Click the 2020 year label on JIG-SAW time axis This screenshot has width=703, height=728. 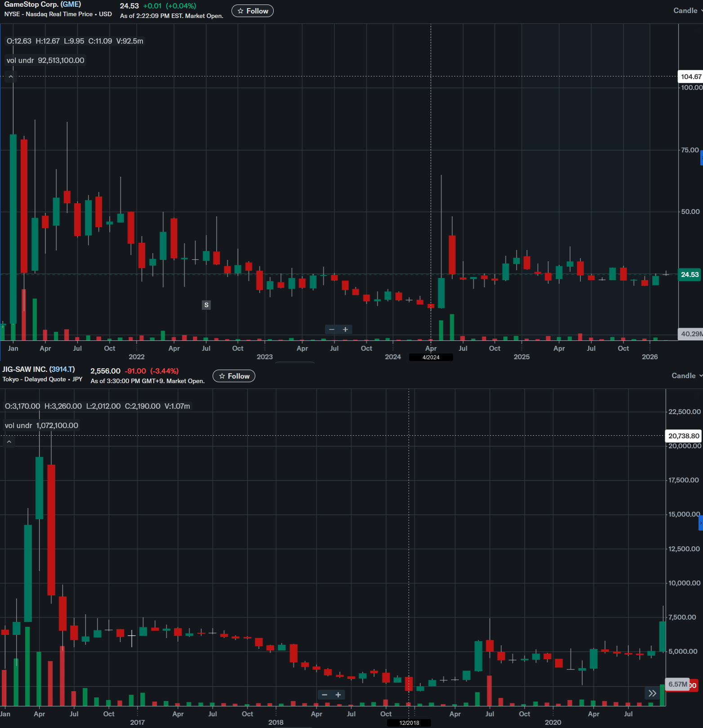point(553,722)
